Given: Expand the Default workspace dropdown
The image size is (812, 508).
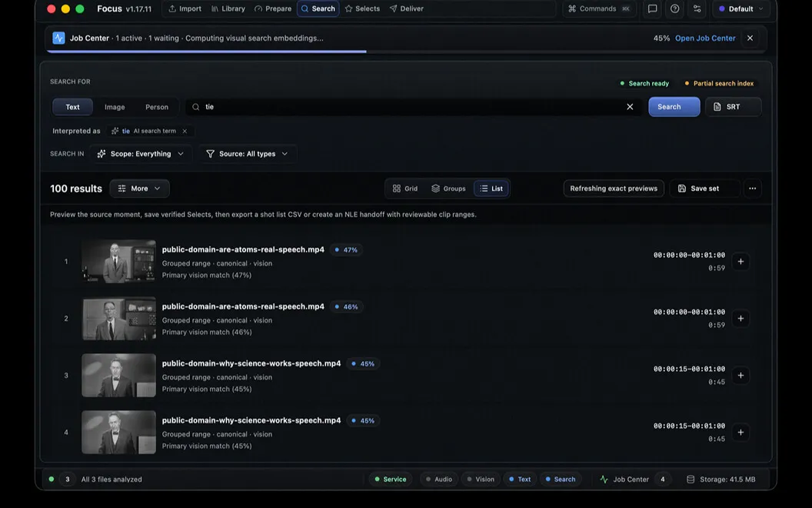Looking at the screenshot, I should tap(741, 8).
